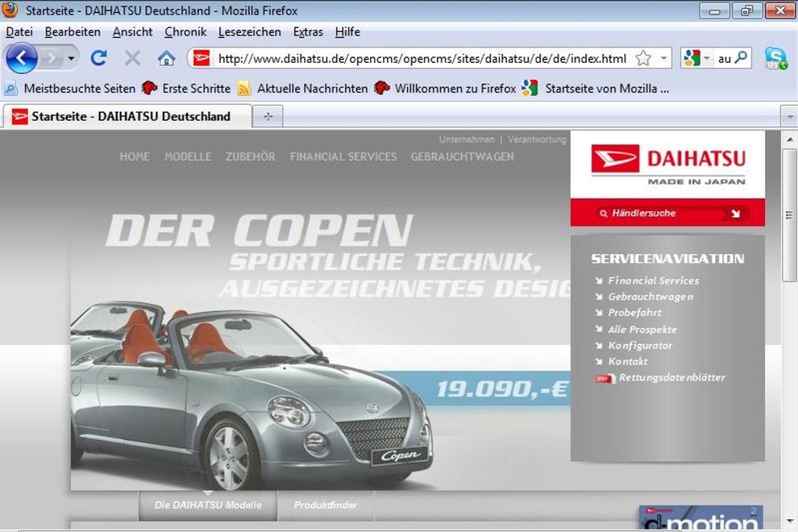Reload the page with the refresh icon
The height and width of the screenshot is (532, 798).
coord(98,58)
